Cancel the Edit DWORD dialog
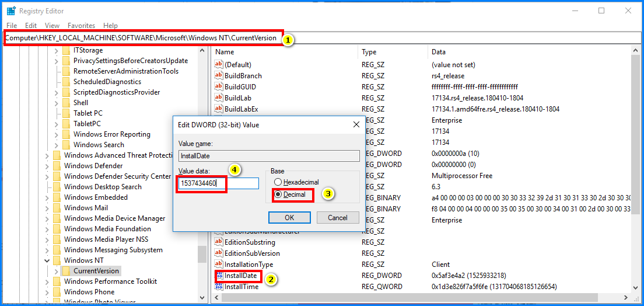This screenshot has width=644, height=306. (x=338, y=218)
